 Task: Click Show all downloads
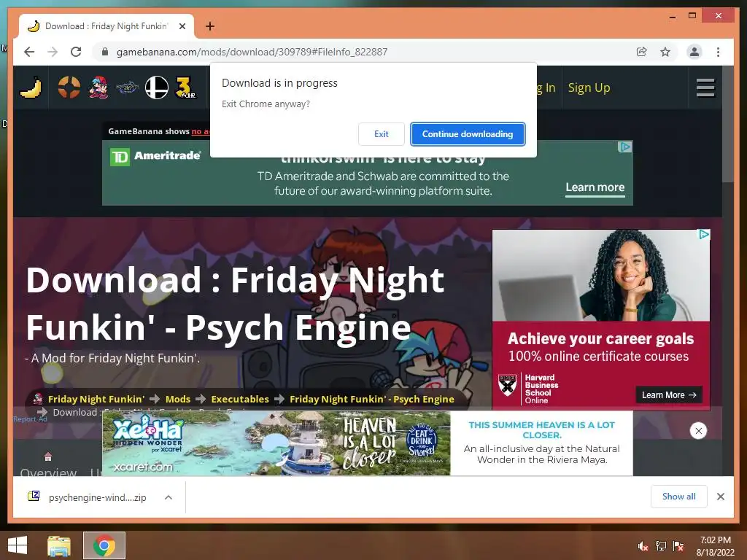click(x=679, y=497)
